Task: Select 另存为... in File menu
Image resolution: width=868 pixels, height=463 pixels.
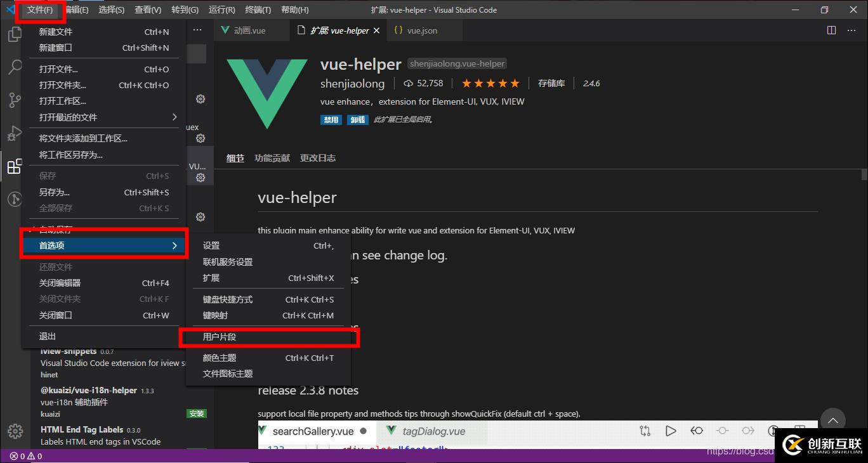Action: (105, 192)
